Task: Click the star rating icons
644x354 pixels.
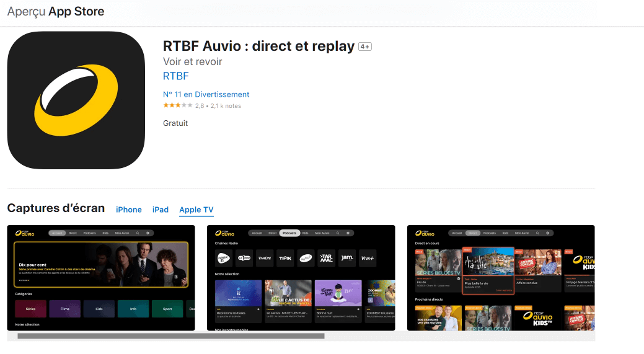Action: tap(177, 105)
